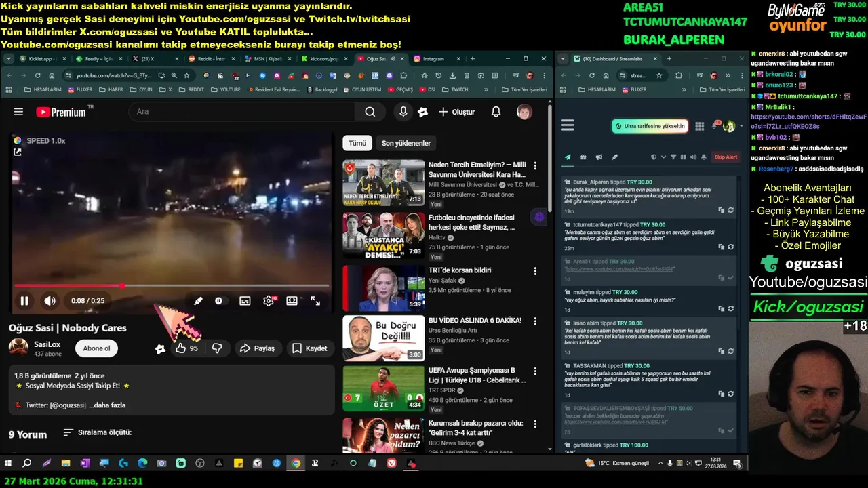Open HESAPLARIM bookmark folder in YouTube window
The width and height of the screenshot is (868, 488).
pos(42,89)
